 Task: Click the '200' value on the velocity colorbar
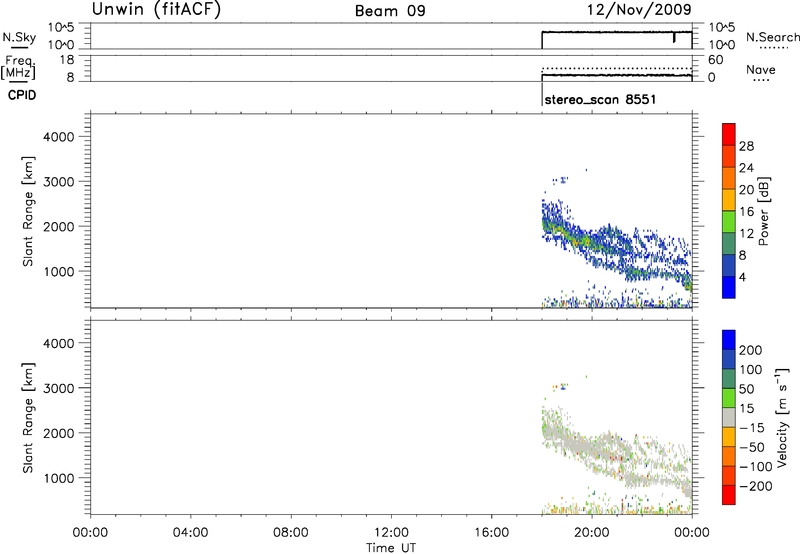coord(751,350)
